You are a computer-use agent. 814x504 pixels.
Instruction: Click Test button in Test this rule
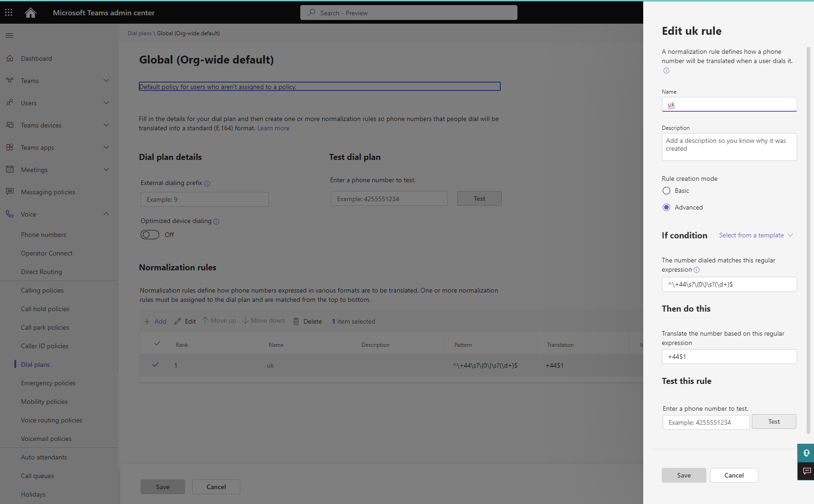click(774, 421)
